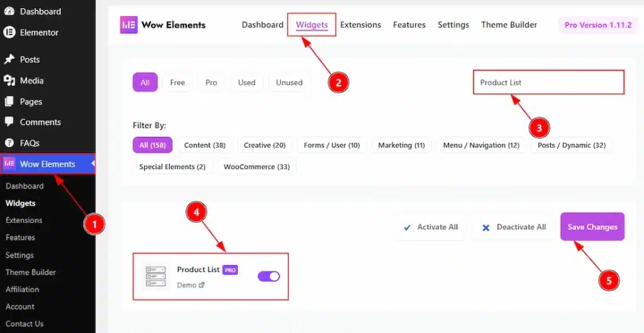This screenshot has width=644, height=333.
Task: Open the Widgets tab in top navigation
Action: click(x=312, y=25)
